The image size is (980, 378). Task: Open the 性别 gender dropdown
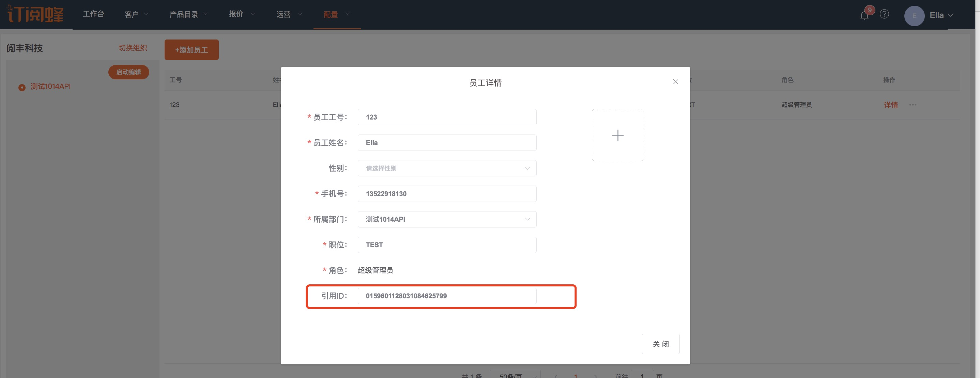(447, 169)
